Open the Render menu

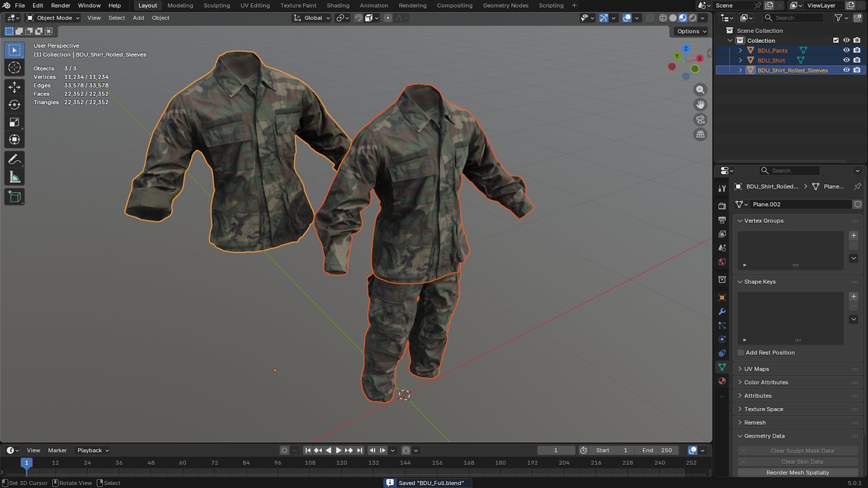[60, 6]
